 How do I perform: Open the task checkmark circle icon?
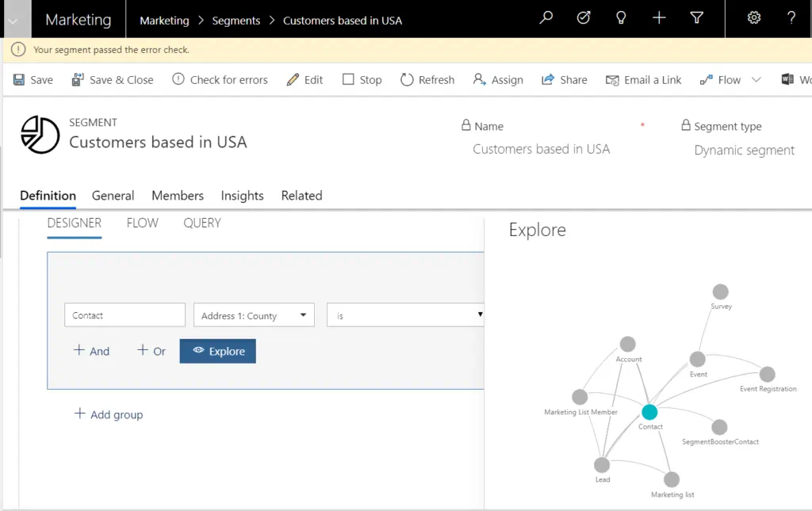tap(584, 18)
